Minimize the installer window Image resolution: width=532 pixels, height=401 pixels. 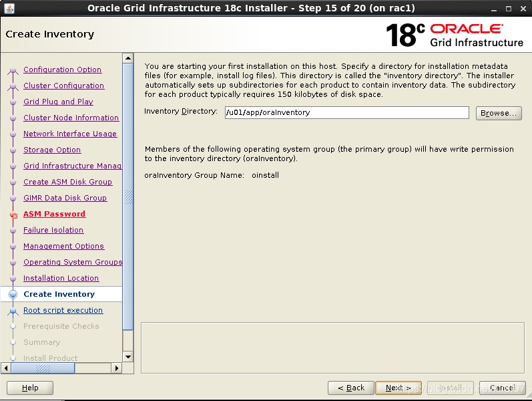[x=494, y=9]
